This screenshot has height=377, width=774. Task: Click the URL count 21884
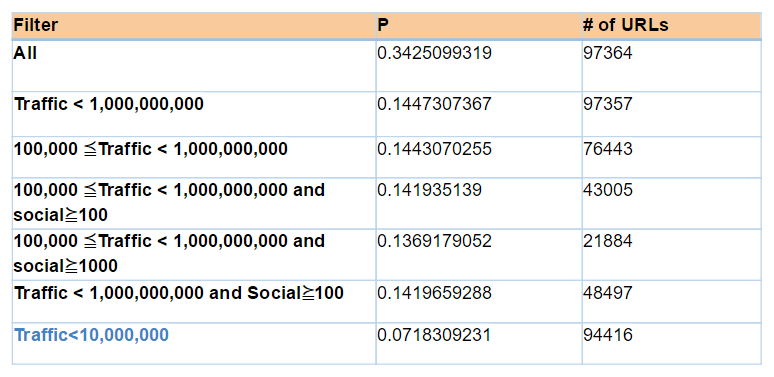point(608,241)
